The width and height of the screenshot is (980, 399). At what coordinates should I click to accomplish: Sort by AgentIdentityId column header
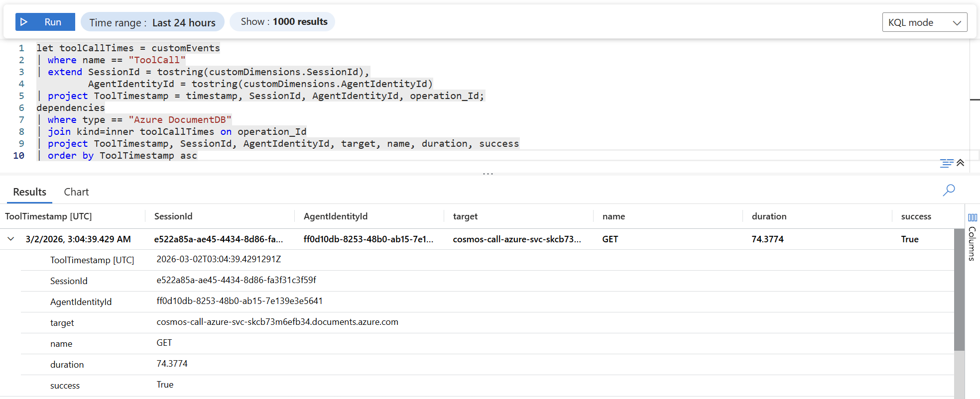point(336,216)
